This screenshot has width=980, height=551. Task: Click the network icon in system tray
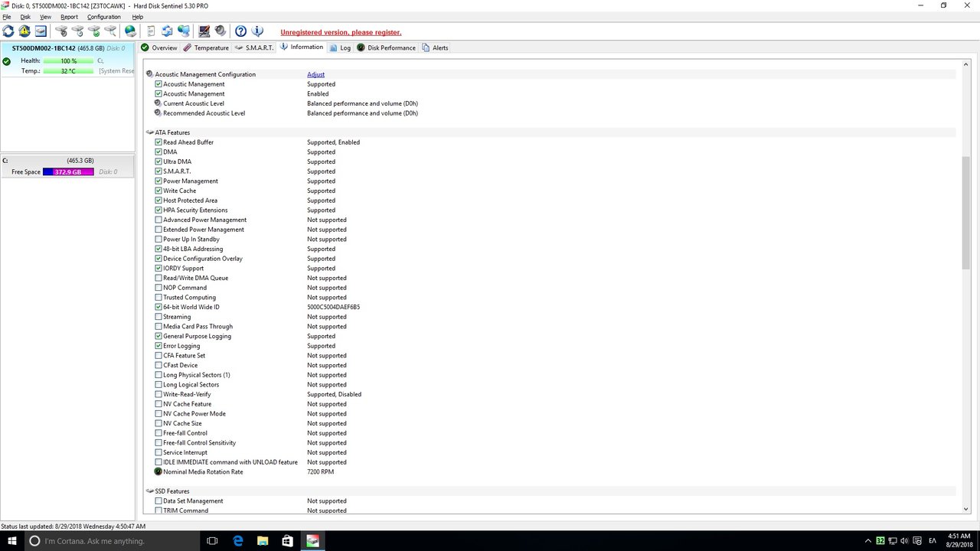894,541
